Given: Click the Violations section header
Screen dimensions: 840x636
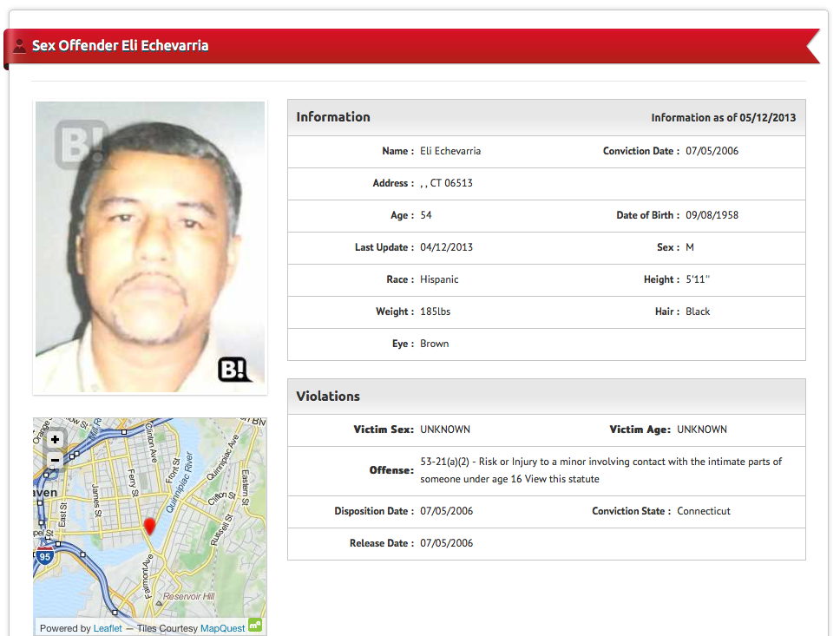Looking at the screenshot, I should click(328, 397).
